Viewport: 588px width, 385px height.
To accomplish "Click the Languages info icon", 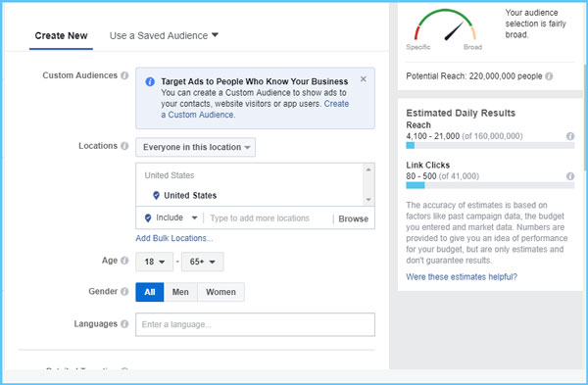I will [x=124, y=324].
